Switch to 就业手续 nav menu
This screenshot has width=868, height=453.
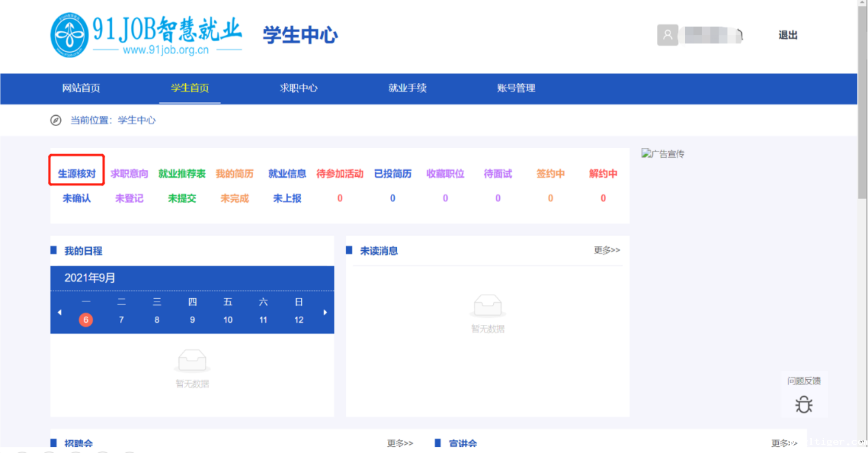pos(407,88)
